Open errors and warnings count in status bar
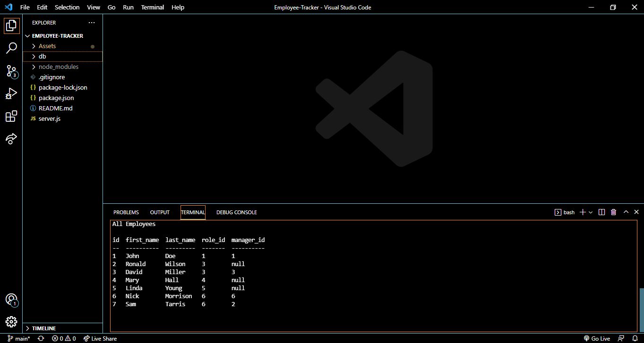Screen dimensions: 644x343 click(x=64, y=338)
